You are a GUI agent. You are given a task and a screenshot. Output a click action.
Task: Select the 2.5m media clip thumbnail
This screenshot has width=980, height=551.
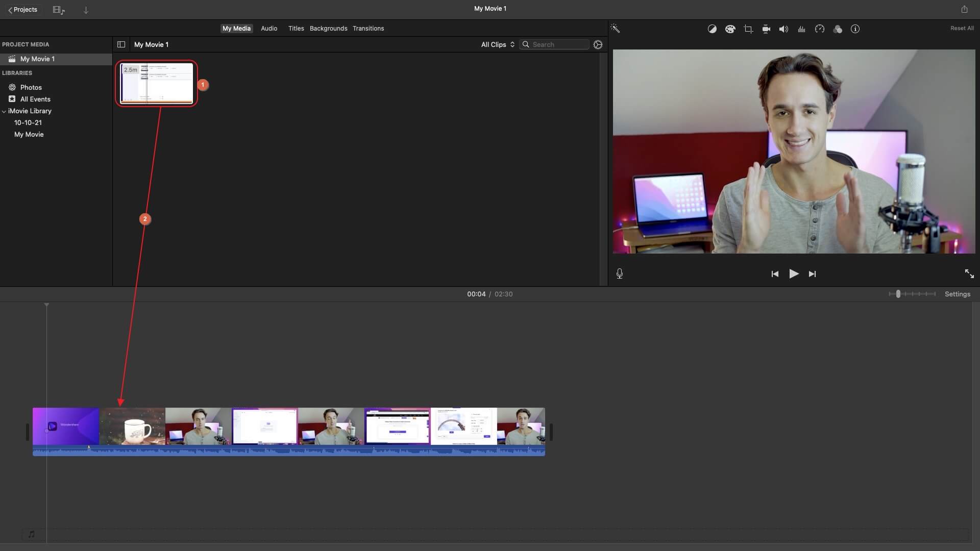coord(157,83)
